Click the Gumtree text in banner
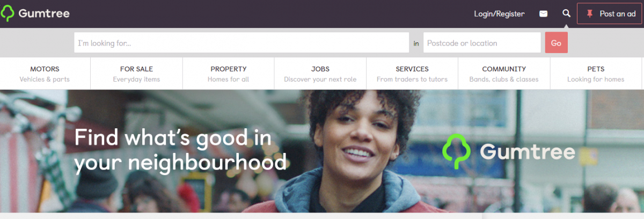 [527, 152]
